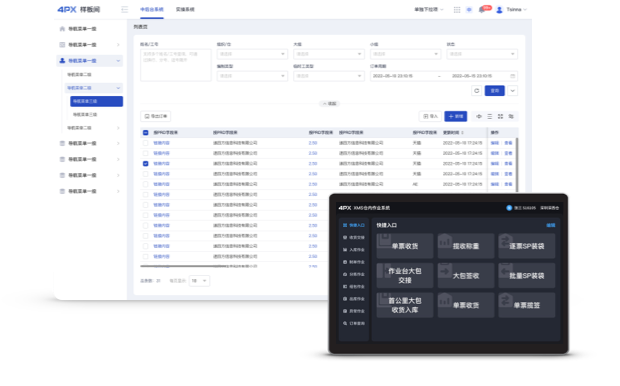Viewport: 620px width, 386px height.
Task: Open 单票收货 tile with bar chart icon on tablet
Action: pyautogui.click(x=466, y=305)
